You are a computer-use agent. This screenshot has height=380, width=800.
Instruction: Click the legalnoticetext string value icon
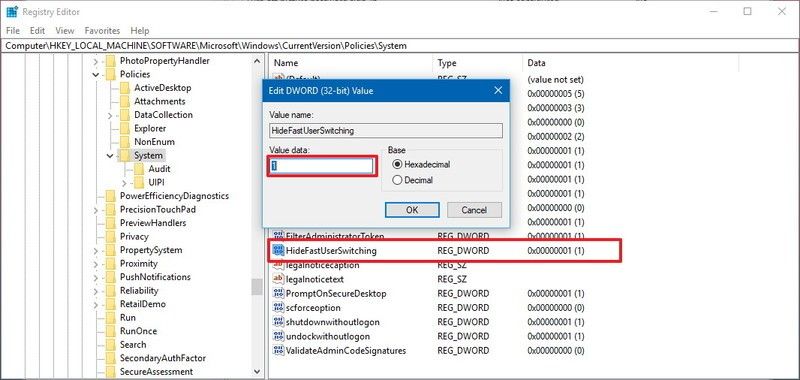pos(279,279)
